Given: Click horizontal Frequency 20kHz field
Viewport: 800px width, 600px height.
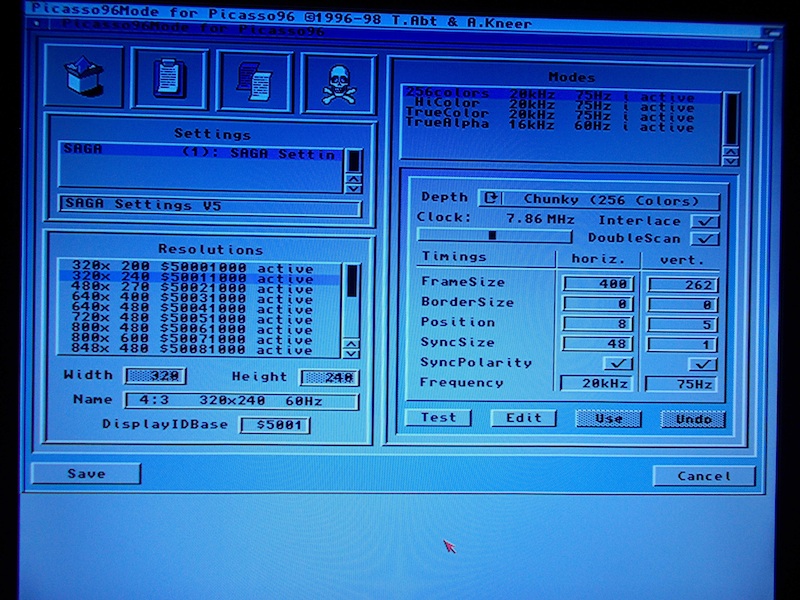Looking at the screenshot, I should tap(596, 383).
